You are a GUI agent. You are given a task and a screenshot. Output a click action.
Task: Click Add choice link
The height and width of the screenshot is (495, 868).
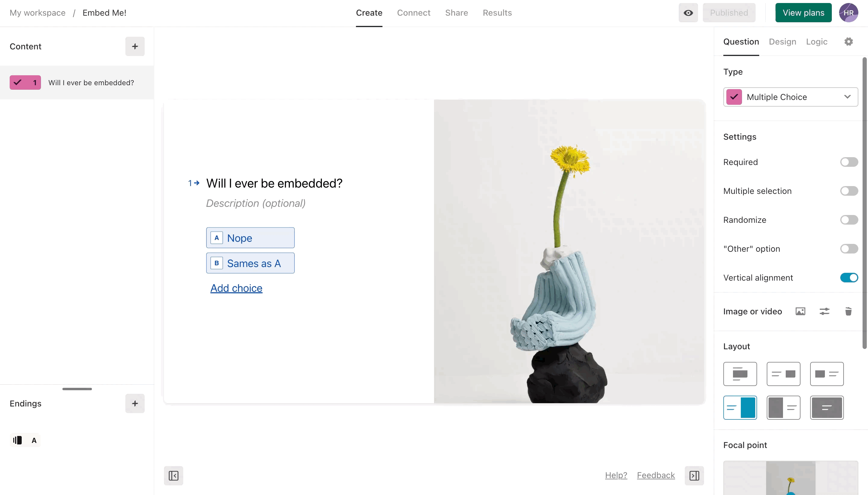click(236, 288)
